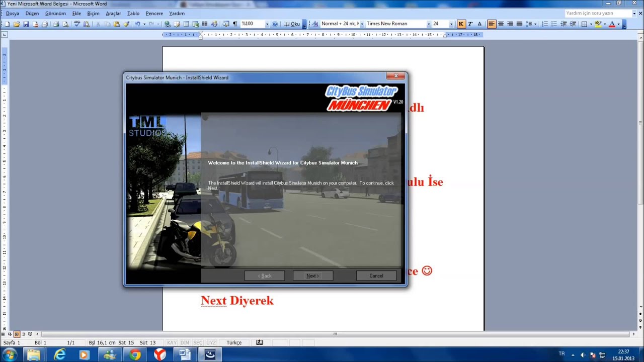Open Word help via question mark icon
644x362 pixels.
pyautogui.click(x=275, y=24)
